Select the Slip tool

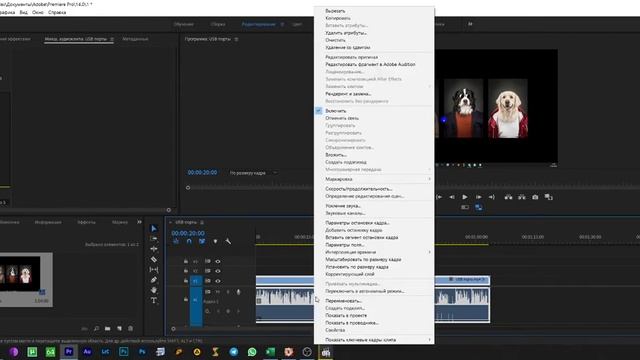[154, 269]
